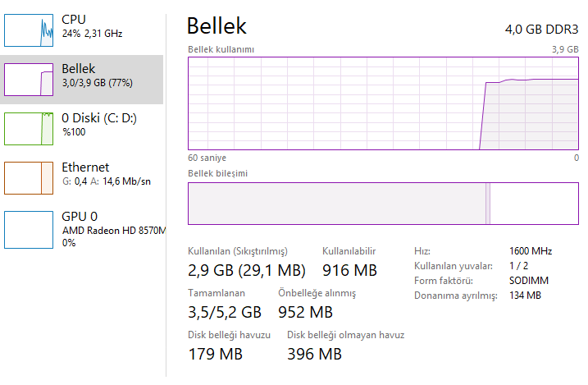Click the SODIMM form factor value
The width and height of the screenshot is (588, 385).
pyautogui.click(x=529, y=281)
